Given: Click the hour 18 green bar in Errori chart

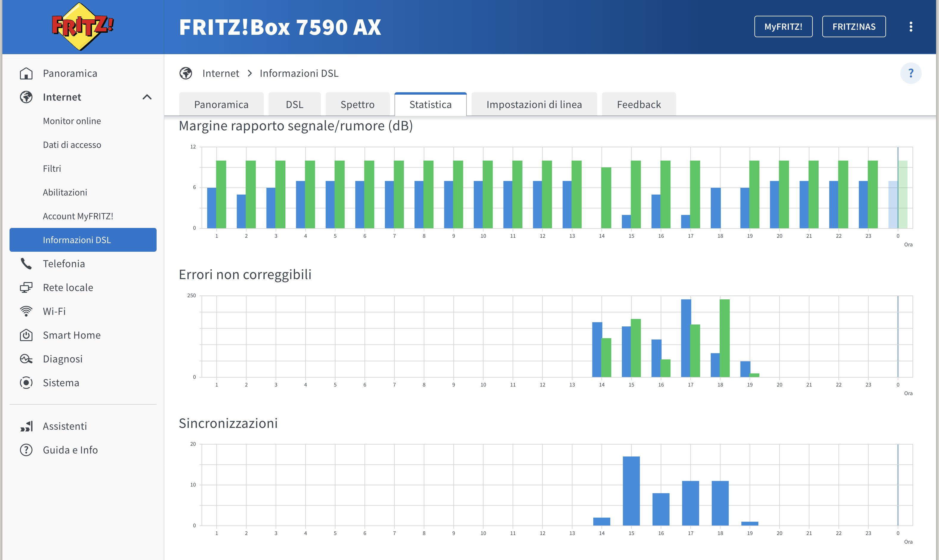Looking at the screenshot, I should 725,338.
